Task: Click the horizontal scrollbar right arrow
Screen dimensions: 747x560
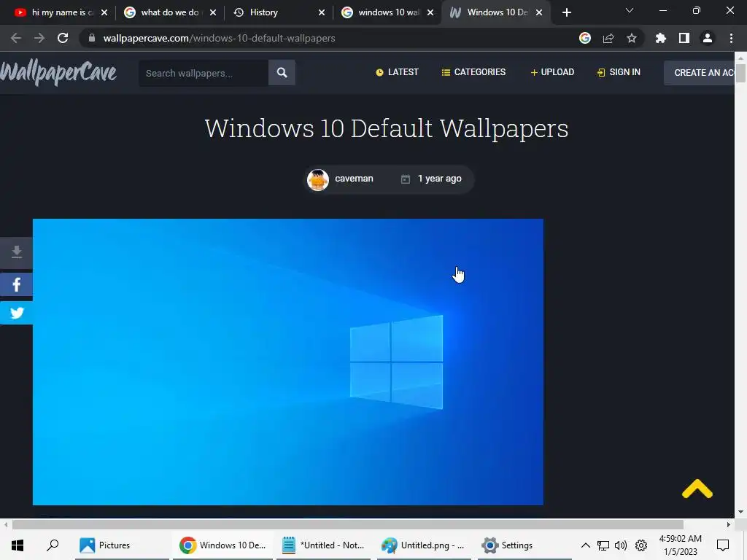Action: [729, 525]
